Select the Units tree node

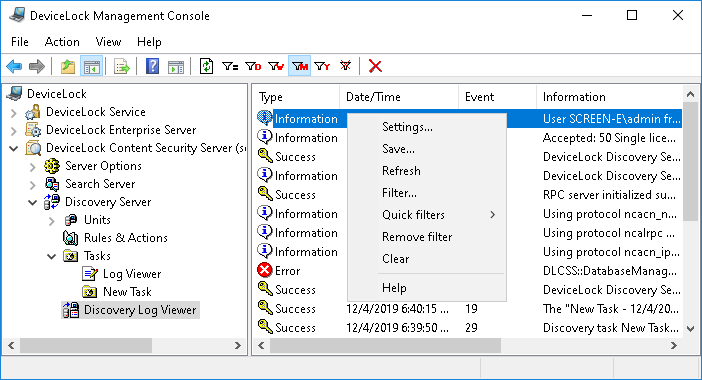[x=97, y=220]
